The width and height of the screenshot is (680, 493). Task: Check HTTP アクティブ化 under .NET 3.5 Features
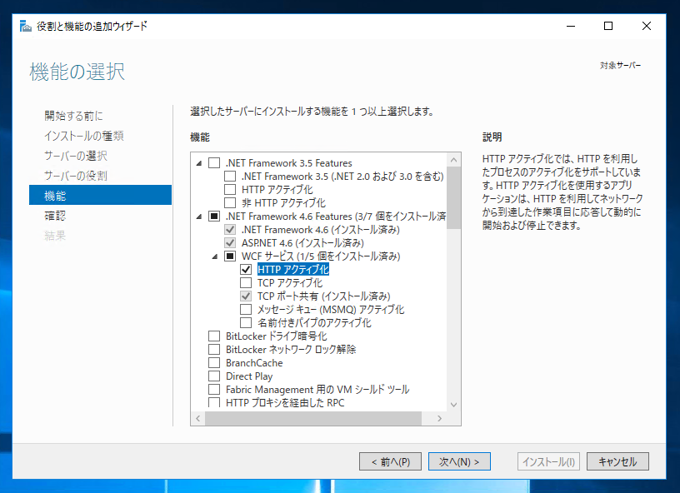tap(230, 189)
